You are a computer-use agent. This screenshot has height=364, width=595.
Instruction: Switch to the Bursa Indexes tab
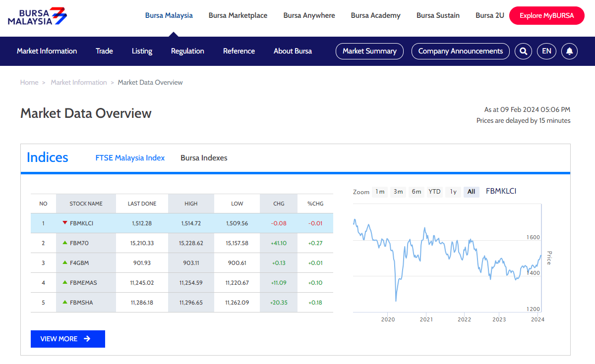(204, 158)
